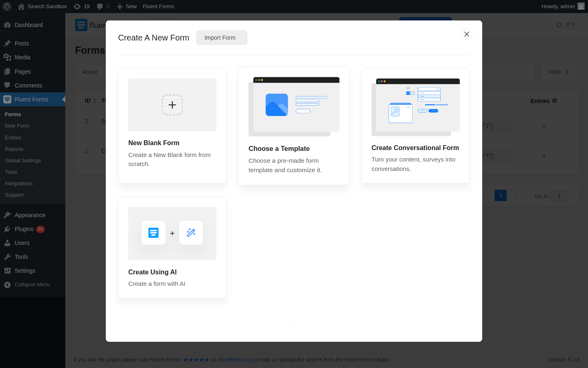Open the Support submenu link
The height and width of the screenshot is (368, 588).
[x=14, y=195]
